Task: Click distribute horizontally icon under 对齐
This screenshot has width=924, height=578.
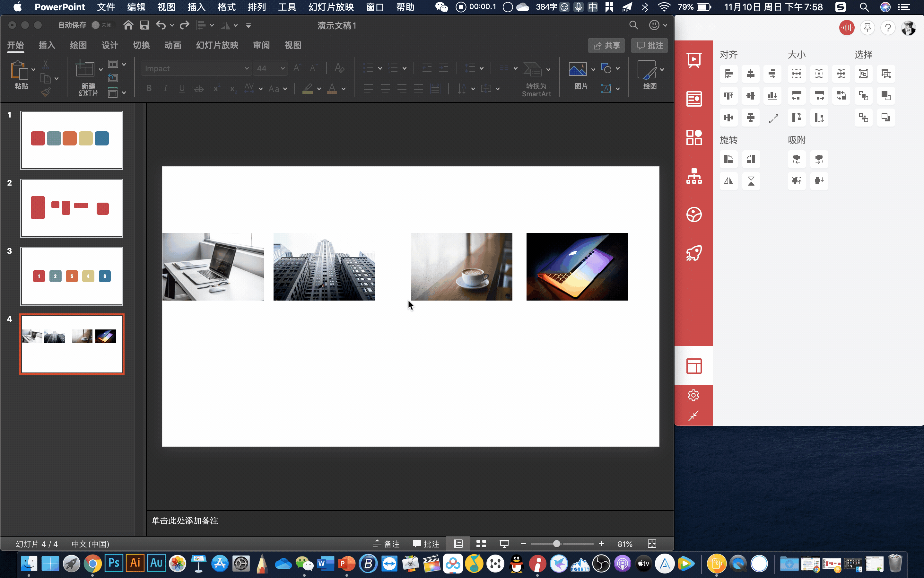Action: pyautogui.click(x=728, y=117)
